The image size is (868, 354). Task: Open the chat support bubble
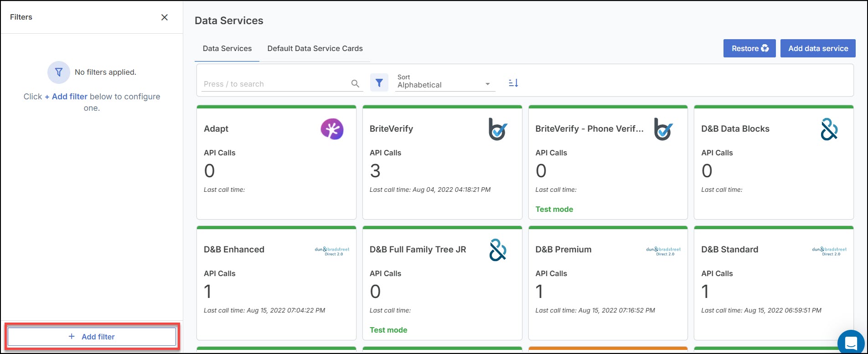(851, 343)
